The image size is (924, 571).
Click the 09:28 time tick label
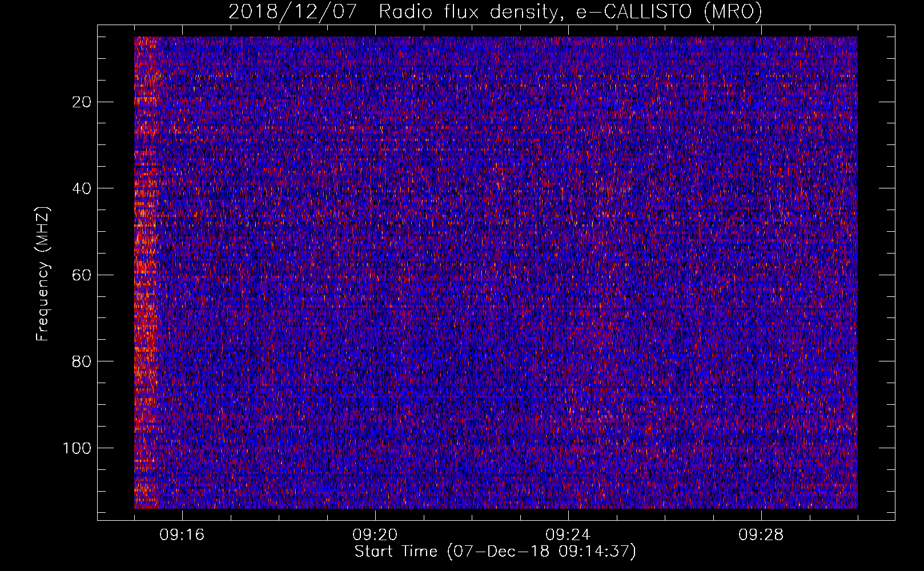(761, 535)
